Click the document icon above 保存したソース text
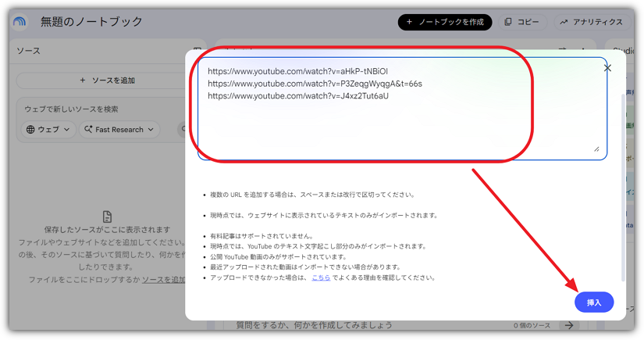This screenshot has width=644, height=340. pos(107,217)
